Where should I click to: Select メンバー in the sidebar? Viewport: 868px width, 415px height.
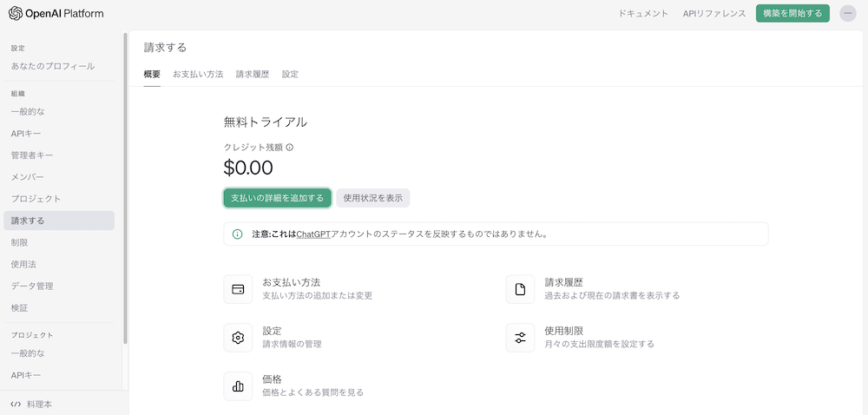(x=28, y=177)
